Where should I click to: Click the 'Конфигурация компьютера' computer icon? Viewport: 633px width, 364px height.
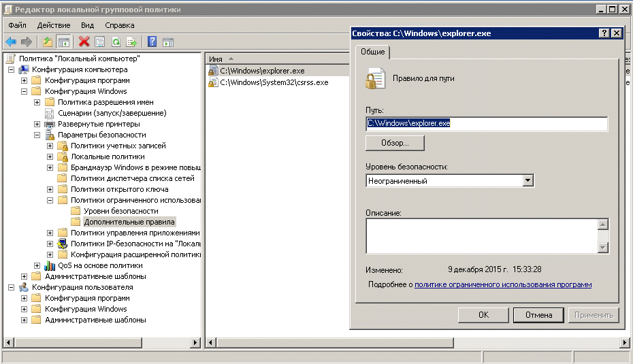tap(24, 69)
